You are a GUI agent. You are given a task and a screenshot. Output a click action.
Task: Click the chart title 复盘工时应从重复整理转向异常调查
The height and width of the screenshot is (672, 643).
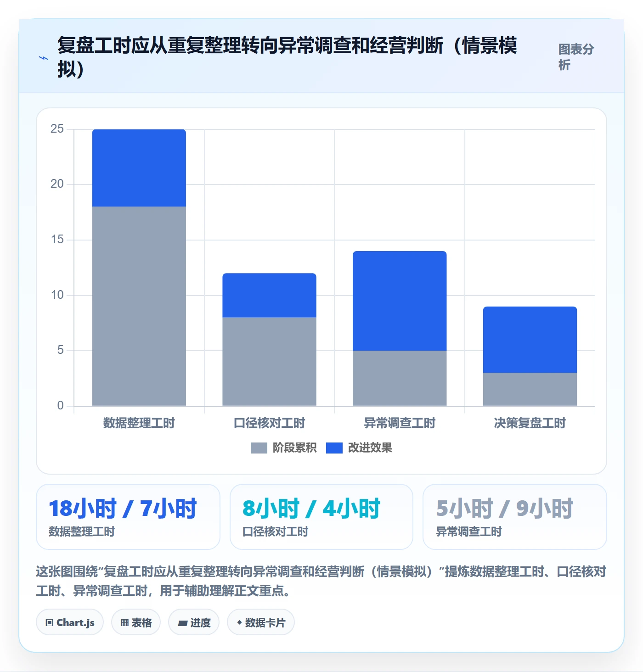tap(287, 57)
